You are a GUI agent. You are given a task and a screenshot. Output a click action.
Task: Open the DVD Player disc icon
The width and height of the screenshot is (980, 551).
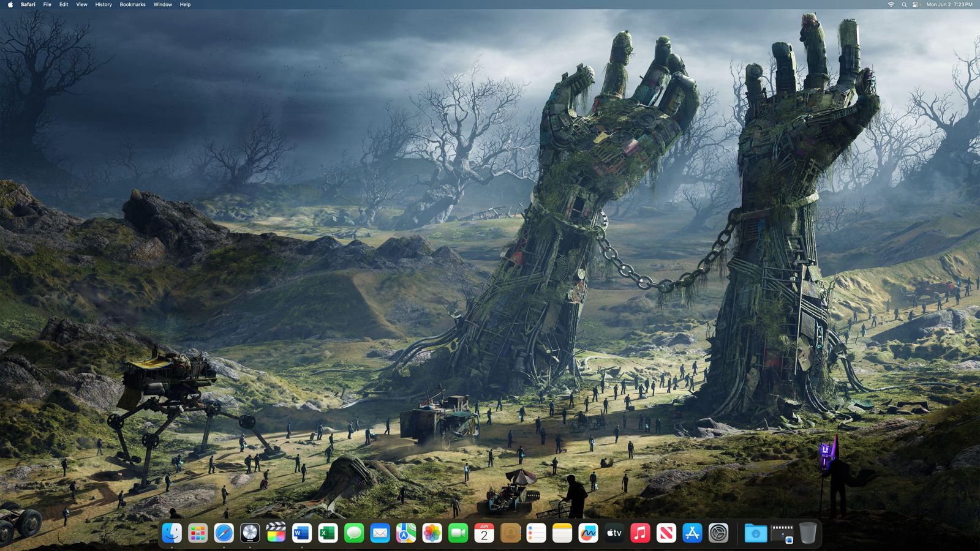250,533
